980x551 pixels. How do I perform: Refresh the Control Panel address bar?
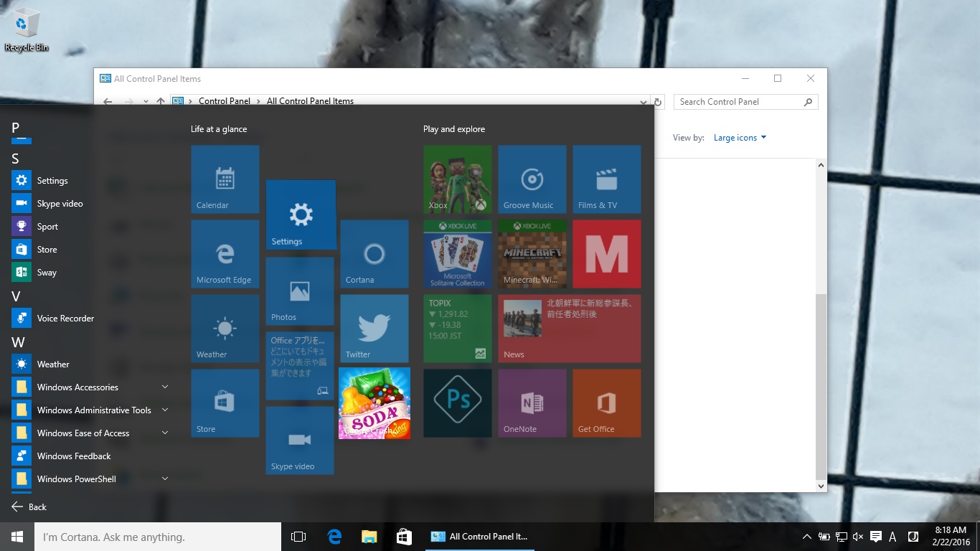point(658,102)
